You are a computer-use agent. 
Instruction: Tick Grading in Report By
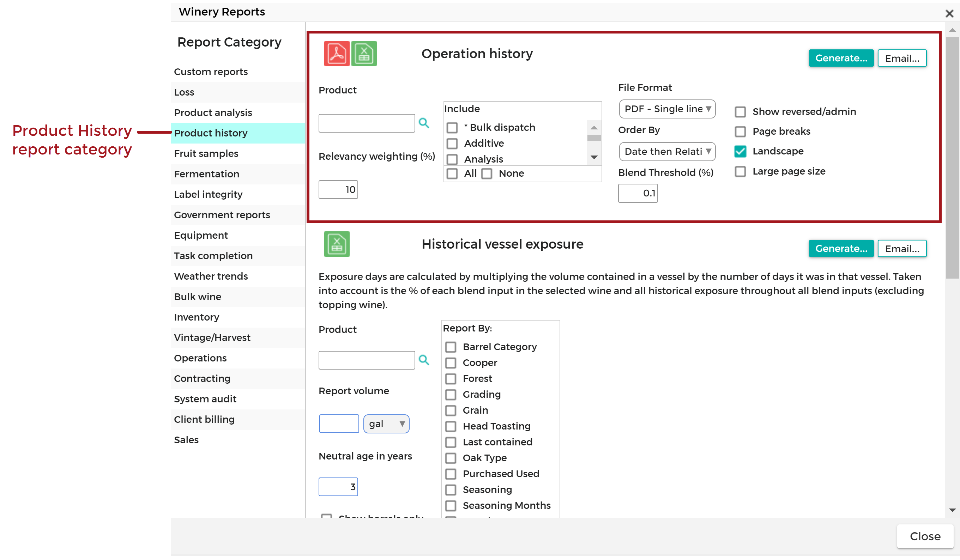(451, 395)
